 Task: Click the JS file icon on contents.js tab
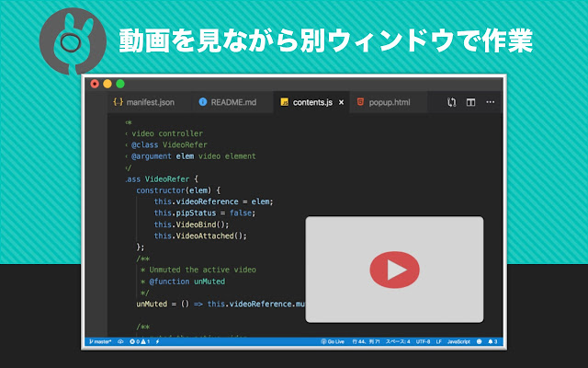pos(285,102)
